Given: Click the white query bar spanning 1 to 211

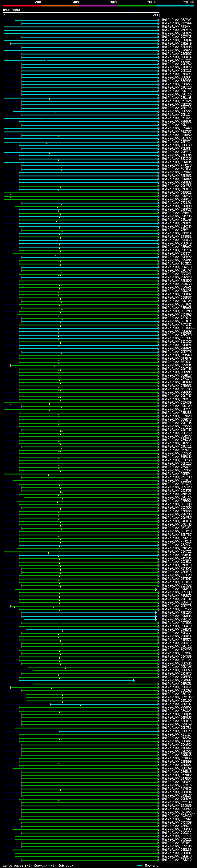Looking at the screenshot, I should click(81, 12).
